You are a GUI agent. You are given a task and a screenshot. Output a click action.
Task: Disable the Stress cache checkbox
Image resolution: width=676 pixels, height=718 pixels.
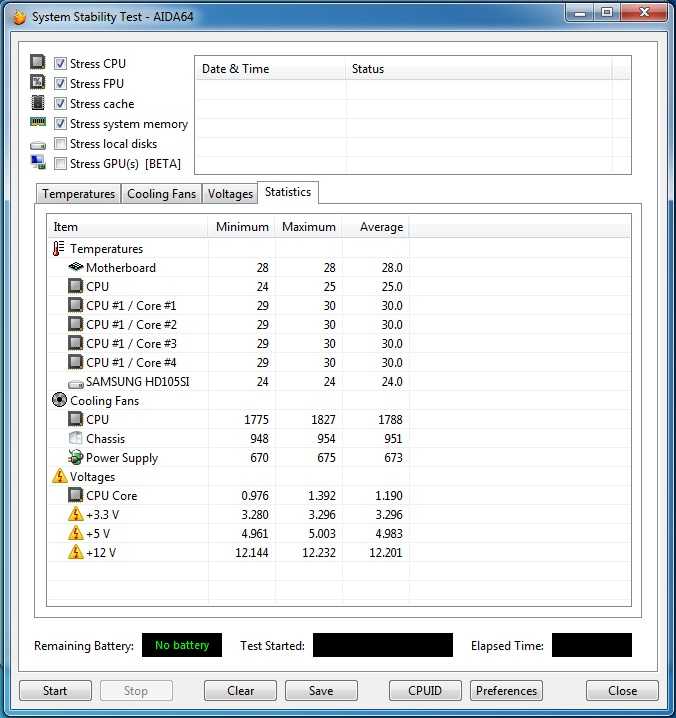(x=60, y=103)
